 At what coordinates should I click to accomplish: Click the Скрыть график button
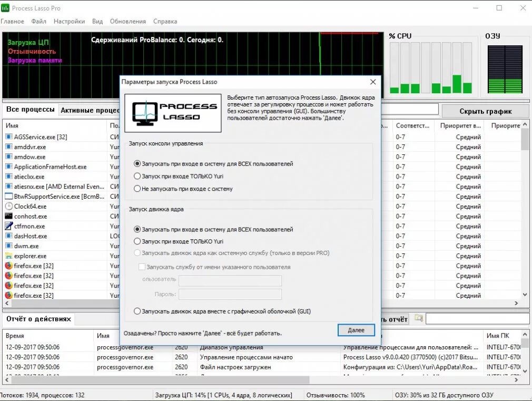click(486, 111)
